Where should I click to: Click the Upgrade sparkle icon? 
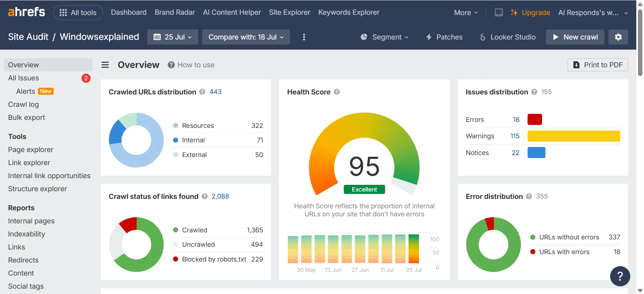(x=514, y=13)
